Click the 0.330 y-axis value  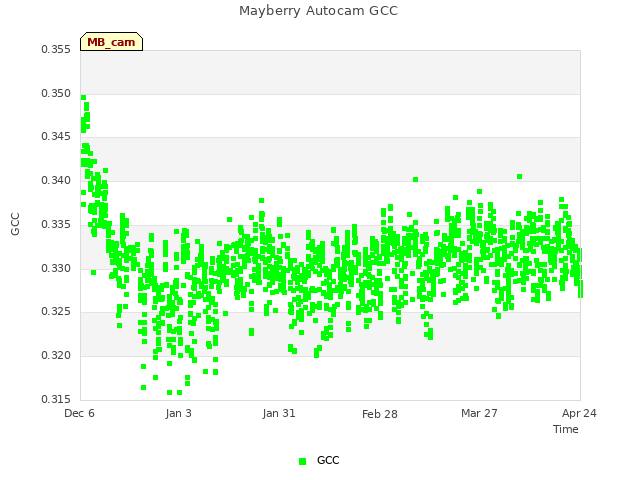pos(56,269)
